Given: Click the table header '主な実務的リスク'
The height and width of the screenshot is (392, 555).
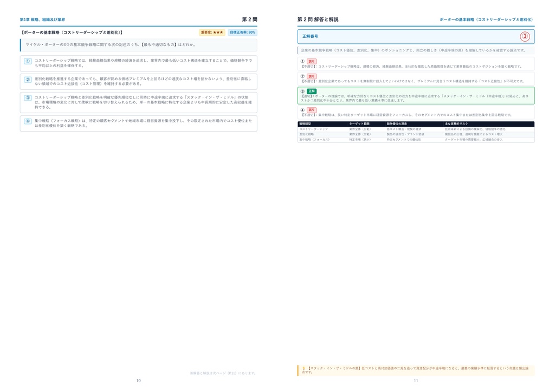Looking at the screenshot, I should coord(456,124).
